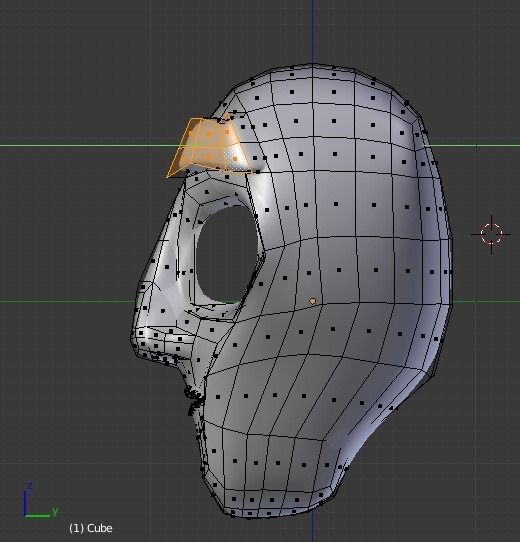Viewport: 520px width, 542px height.
Task: Click the orange selected brow faces
Action: pyautogui.click(x=207, y=147)
